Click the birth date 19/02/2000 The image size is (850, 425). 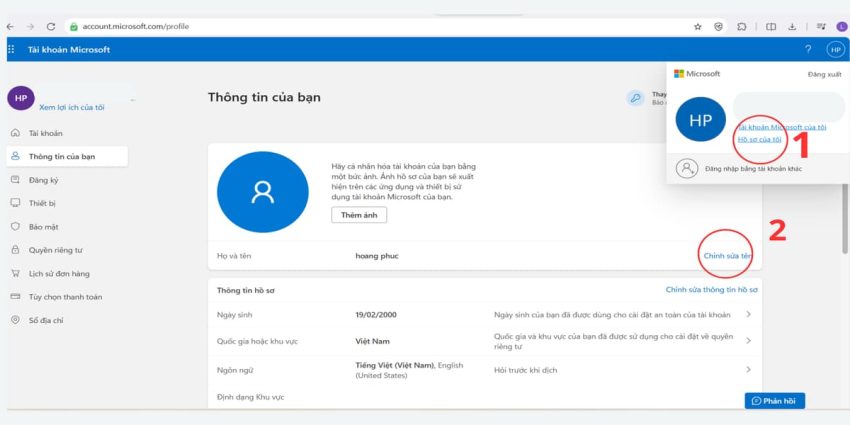click(x=376, y=315)
